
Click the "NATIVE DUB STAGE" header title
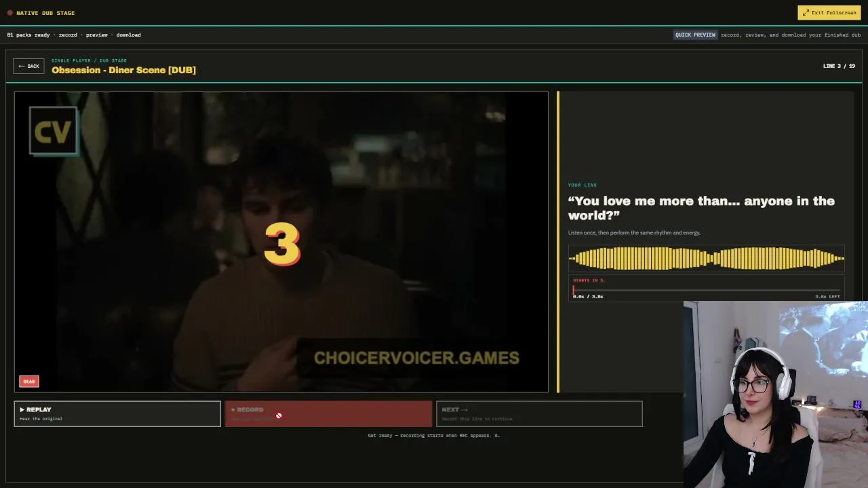(45, 13)
